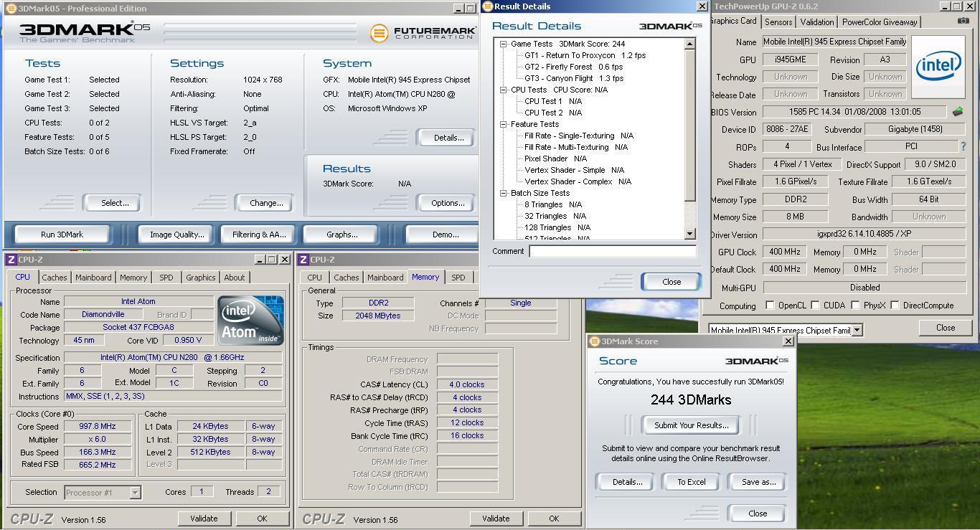Open the Validation tab in GPU-Z

[x=817, y=22]
